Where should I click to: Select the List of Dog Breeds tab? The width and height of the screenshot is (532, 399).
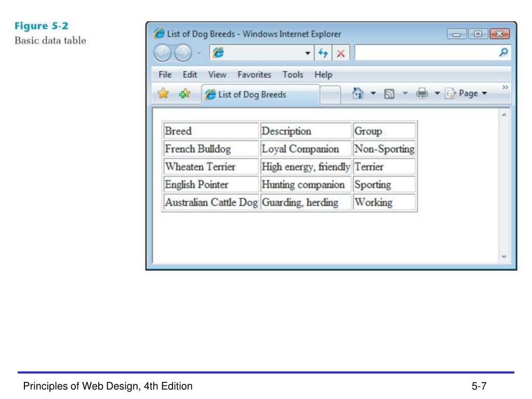click(261, 95)
